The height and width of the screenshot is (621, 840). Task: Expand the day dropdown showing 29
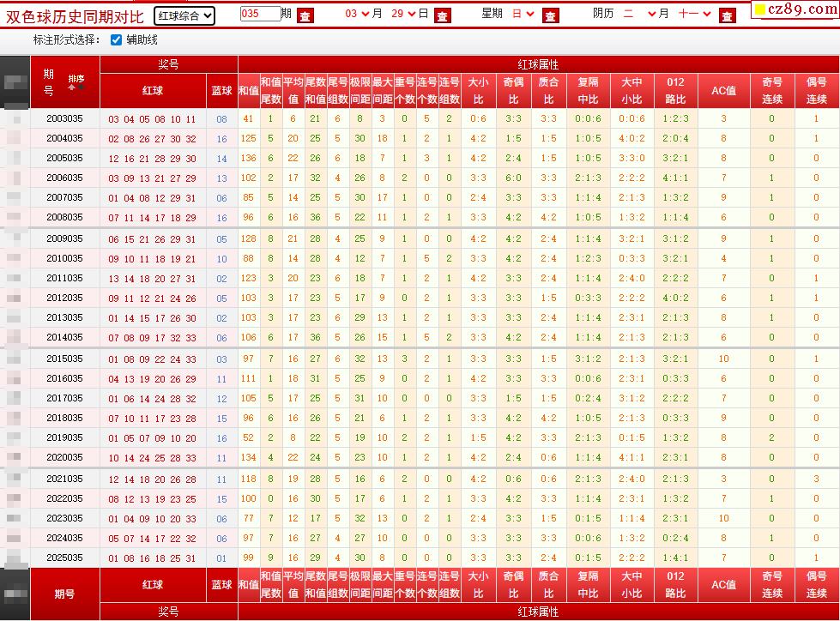click(403, 15)
